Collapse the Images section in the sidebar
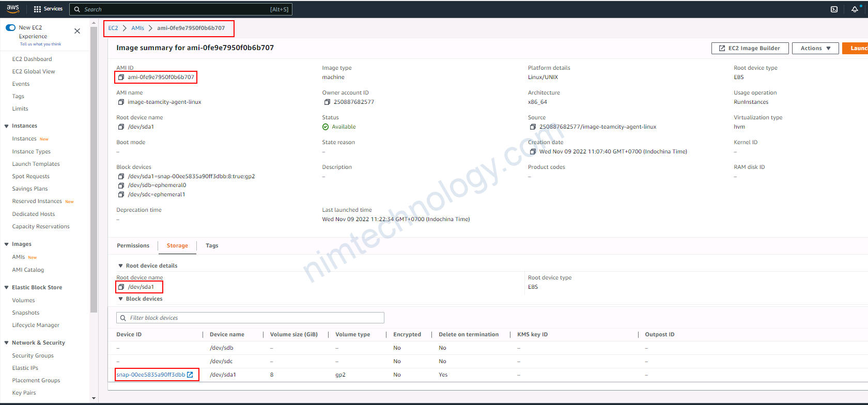 coord(6,244)
